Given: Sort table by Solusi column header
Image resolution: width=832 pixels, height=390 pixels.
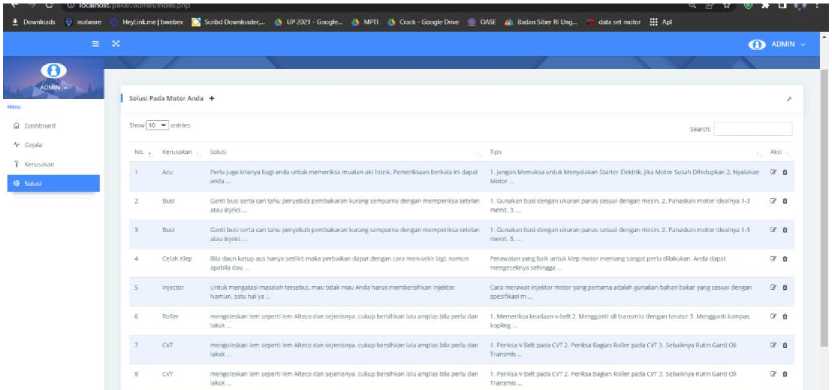Looking at the screenshot, I should [345, 152].
